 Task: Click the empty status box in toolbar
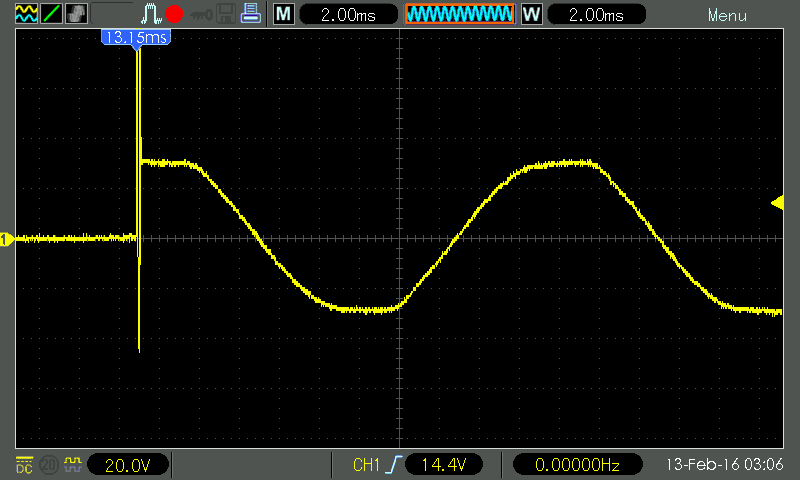(x=113, y=14)
